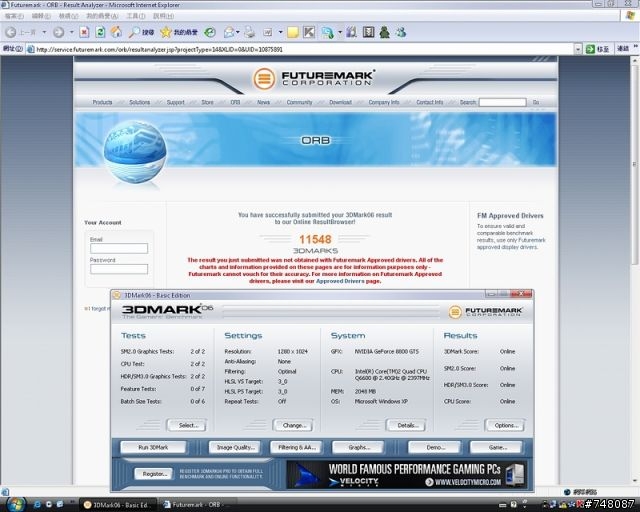Open the Help (H) menu in IE
Viewport: 640px width, 512px height.
[163, 16]
